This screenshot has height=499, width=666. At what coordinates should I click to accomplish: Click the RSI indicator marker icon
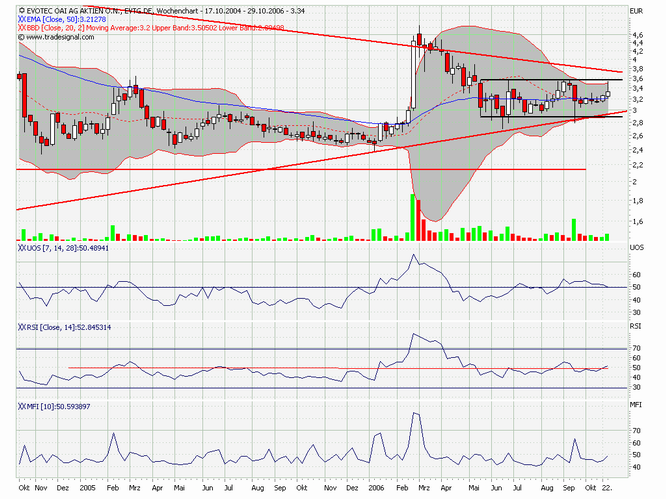pyautogui.click(x=22, y=327)
